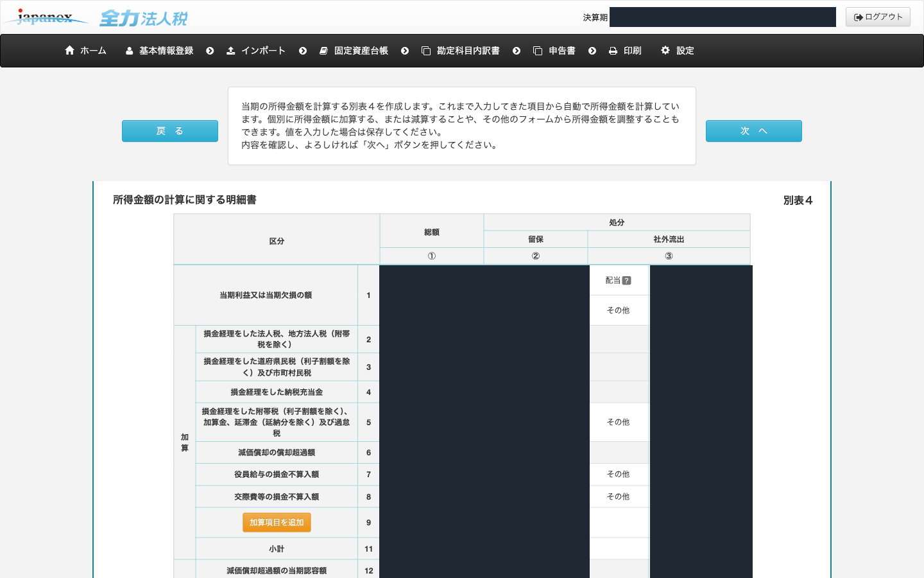Click the arrow circle after 固定資産台帳
Viewport: 924px width, 578px height.
click(x=405, y=51)
